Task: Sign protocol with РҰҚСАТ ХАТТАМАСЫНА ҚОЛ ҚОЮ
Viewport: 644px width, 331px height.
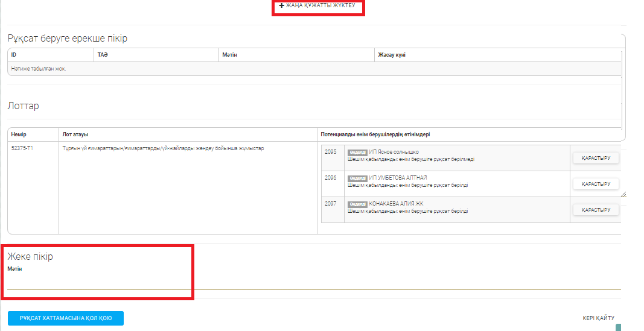Action: 66,318
